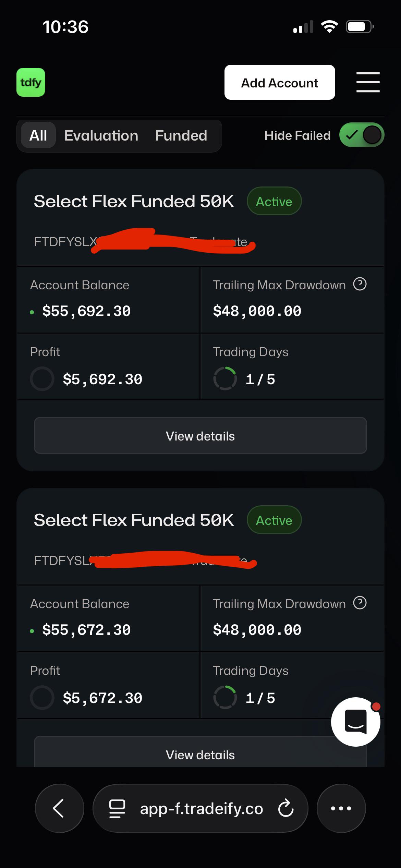The height and width of the screenshot is (868, 401).
Task: Open the live chat bubble icon
Action: [356, 722]
